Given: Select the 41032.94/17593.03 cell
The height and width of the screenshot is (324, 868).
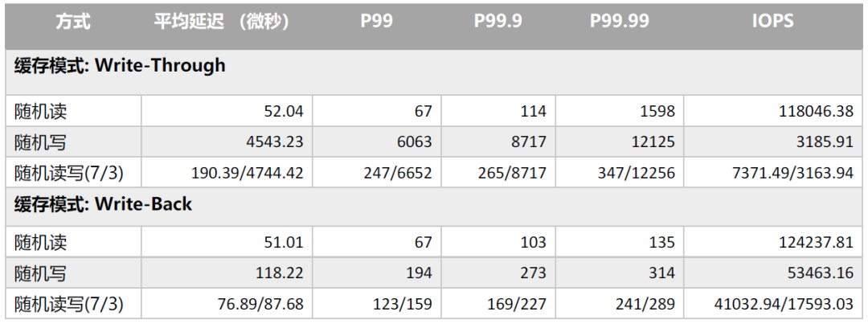Looking at the screenshot, I should 773,303.
